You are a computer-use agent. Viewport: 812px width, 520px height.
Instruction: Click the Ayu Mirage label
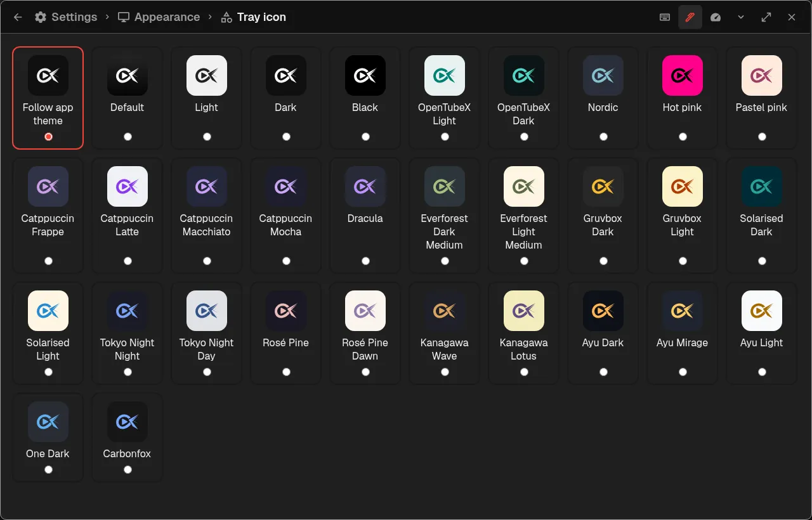click(x=683, y=342)
